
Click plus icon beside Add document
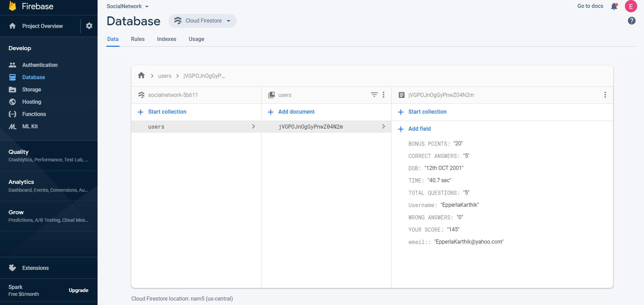pos(270,112)
